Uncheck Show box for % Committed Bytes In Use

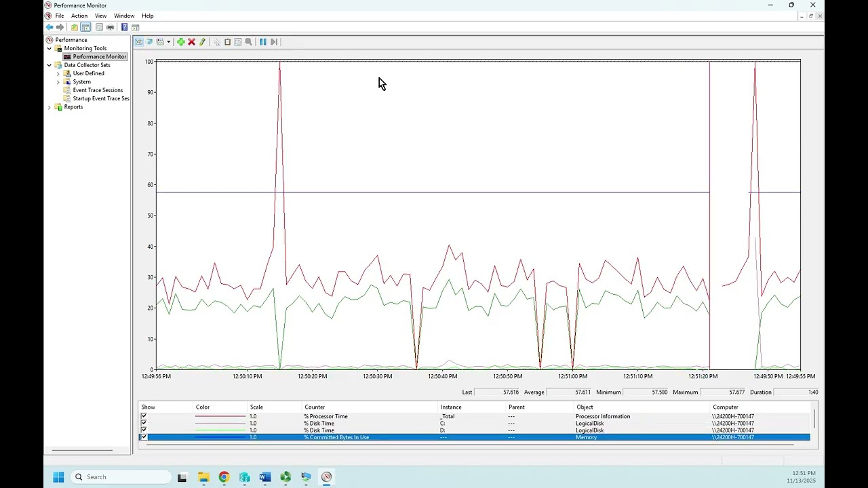(144, 437)
